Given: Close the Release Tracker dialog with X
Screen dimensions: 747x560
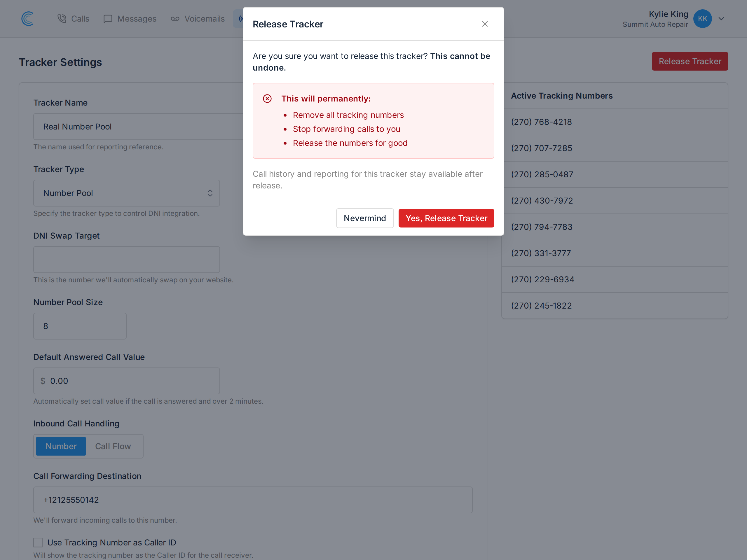Looking at the screenshot, I should [x=485, y=24].
